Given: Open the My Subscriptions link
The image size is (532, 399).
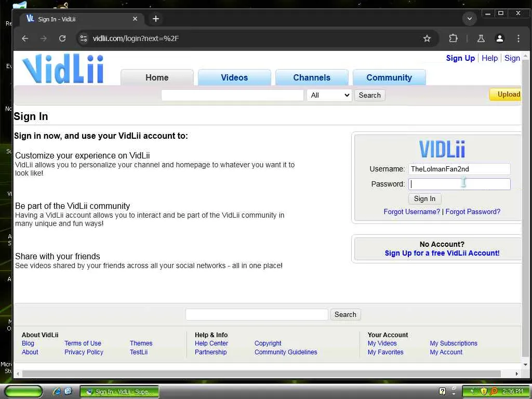Looking at the screenshot, I should tap(454, 343).
